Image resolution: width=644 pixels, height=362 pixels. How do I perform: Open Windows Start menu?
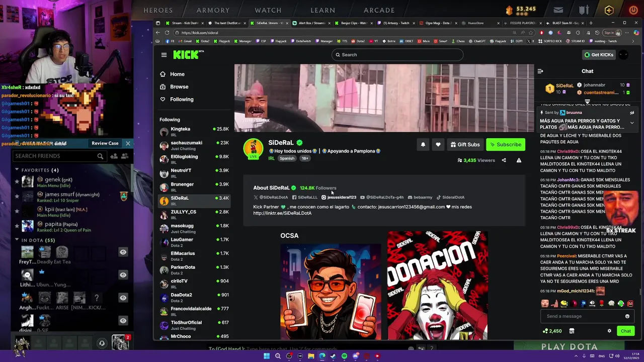tap(267, 356)
